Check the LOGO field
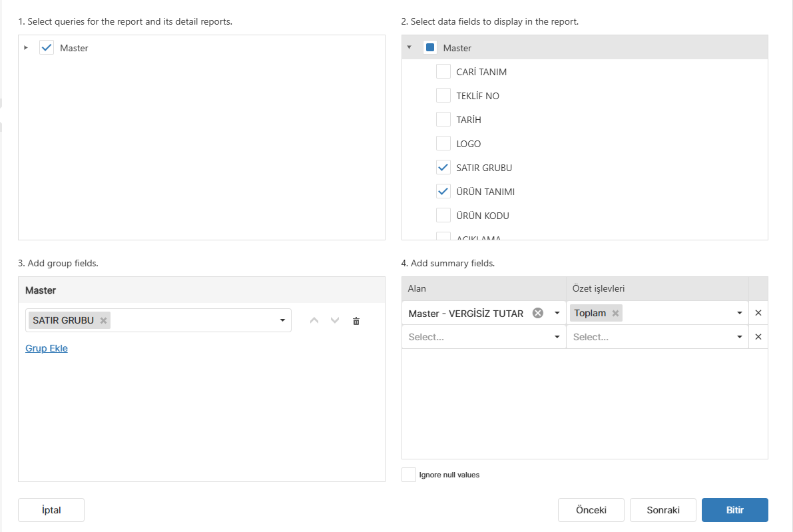 coord(443,143)
